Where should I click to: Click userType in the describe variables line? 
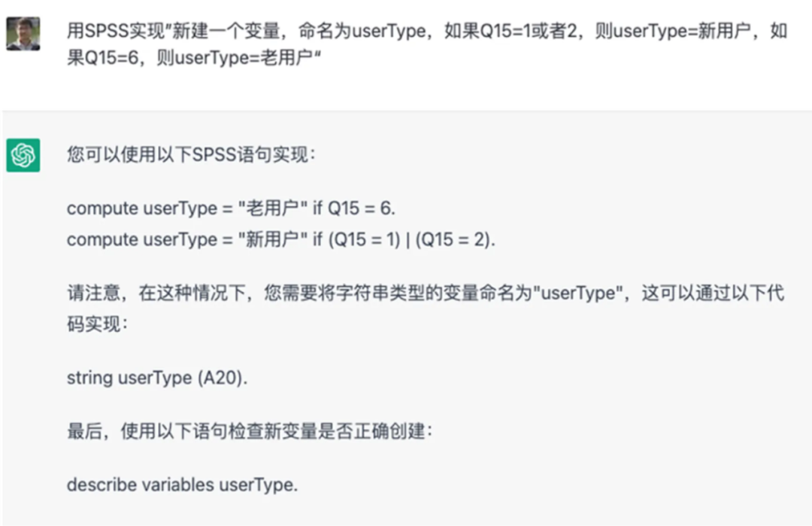pyautogui.click(x=258, y=485)
